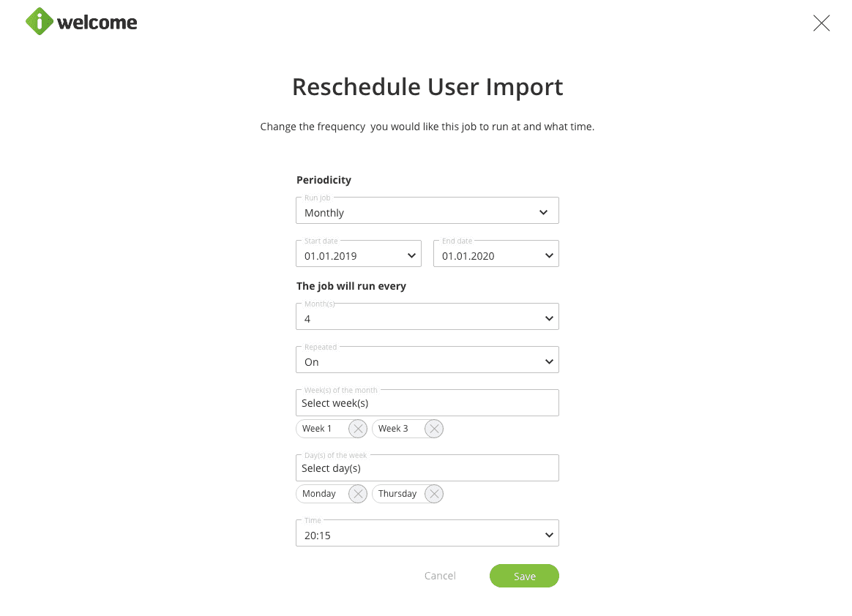Open the Repeated dropdown
The image size is (852, 616).
[x=427, y=361]
